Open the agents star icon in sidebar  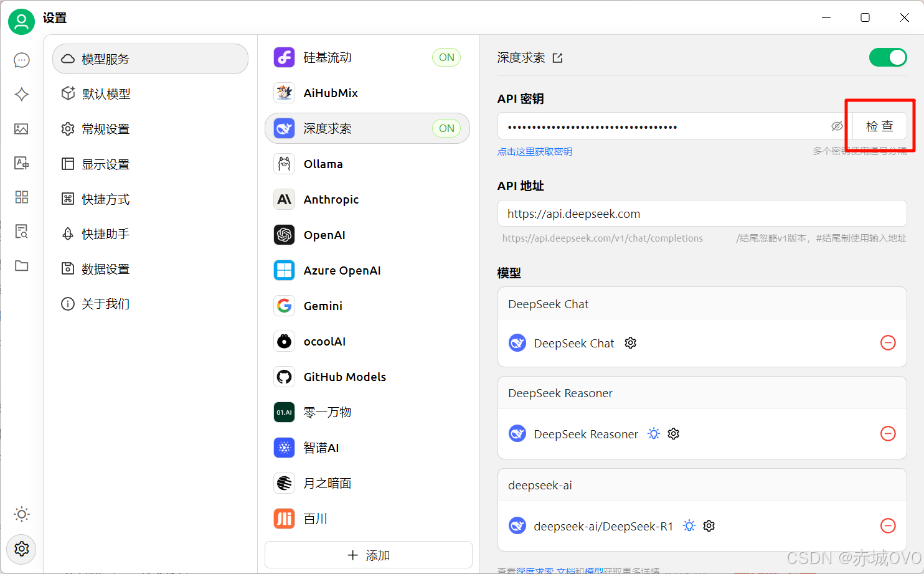[22, 94]
